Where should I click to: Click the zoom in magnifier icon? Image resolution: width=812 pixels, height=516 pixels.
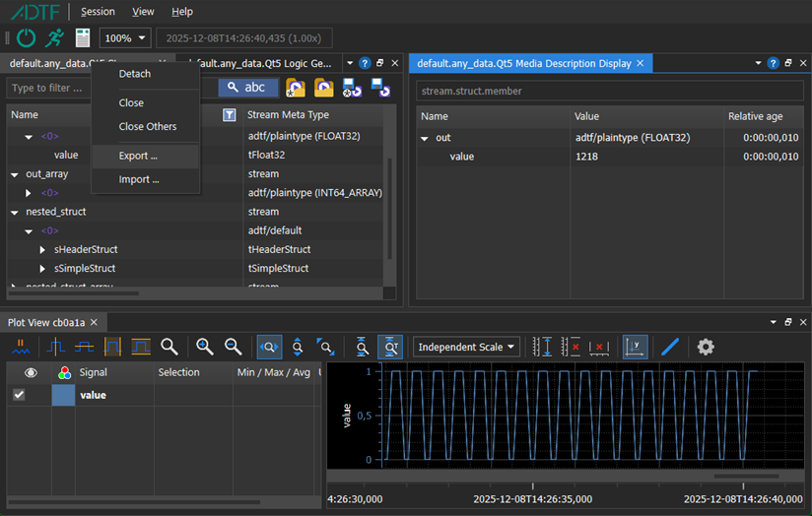[x=205, y=347]
